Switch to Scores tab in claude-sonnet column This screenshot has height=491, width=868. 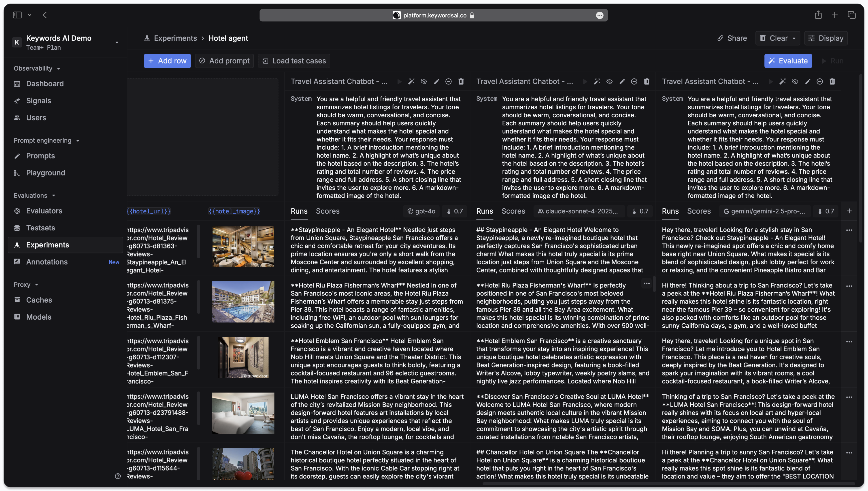513,211
